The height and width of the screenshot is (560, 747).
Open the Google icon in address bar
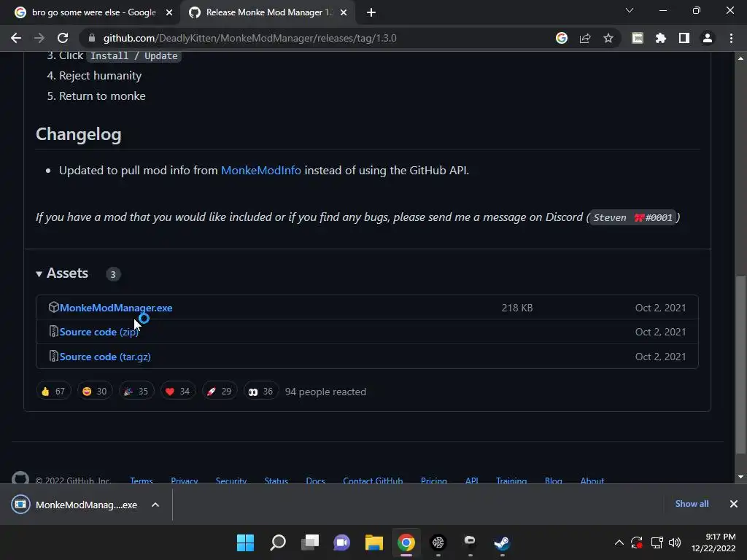(562, 38)
